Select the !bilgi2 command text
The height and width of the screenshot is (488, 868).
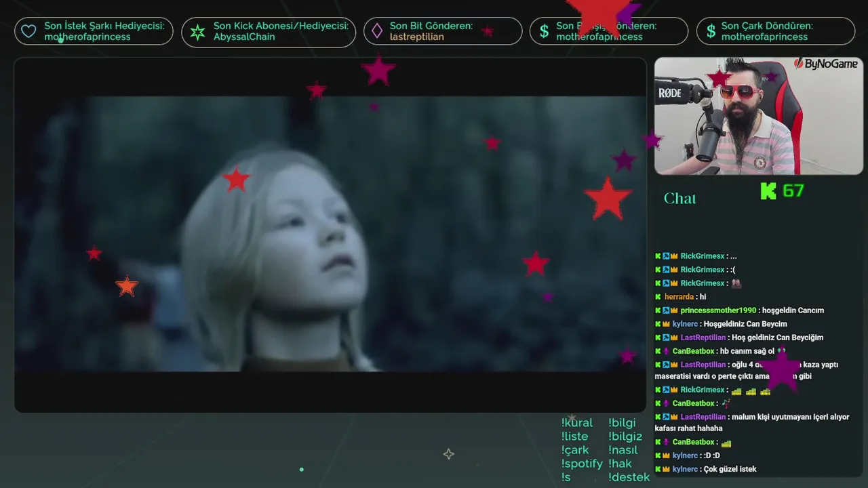coord(625,436)
